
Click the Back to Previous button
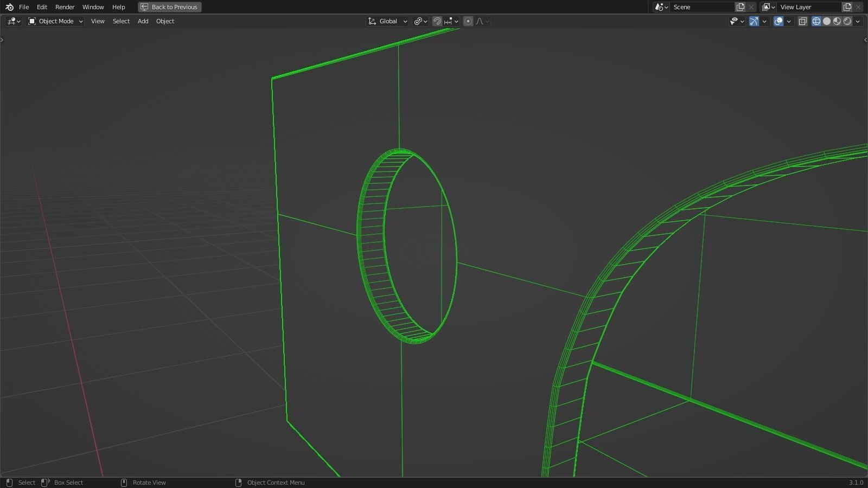[169, 7]
